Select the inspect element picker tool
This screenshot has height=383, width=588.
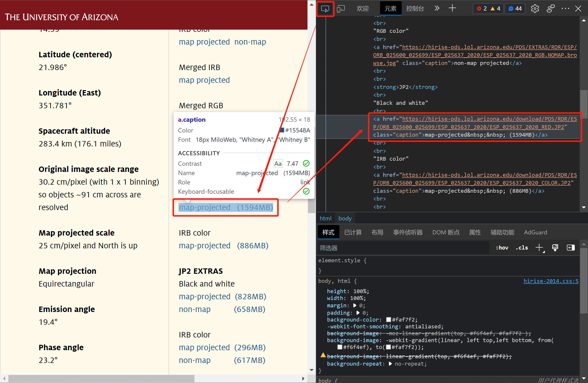pos(325,9)
